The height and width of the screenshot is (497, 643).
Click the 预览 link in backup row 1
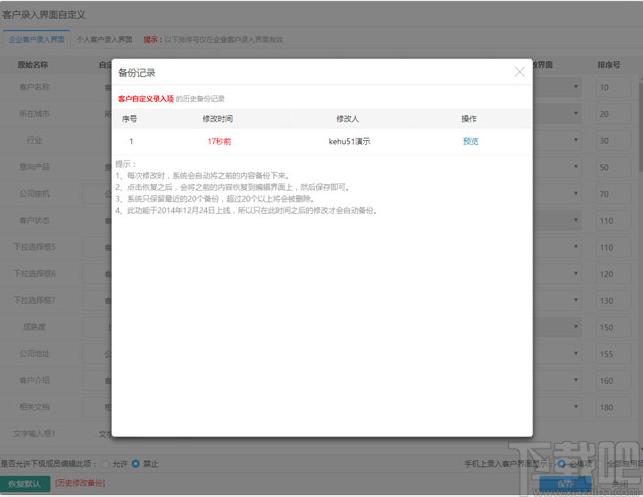[x=470, y=141]
